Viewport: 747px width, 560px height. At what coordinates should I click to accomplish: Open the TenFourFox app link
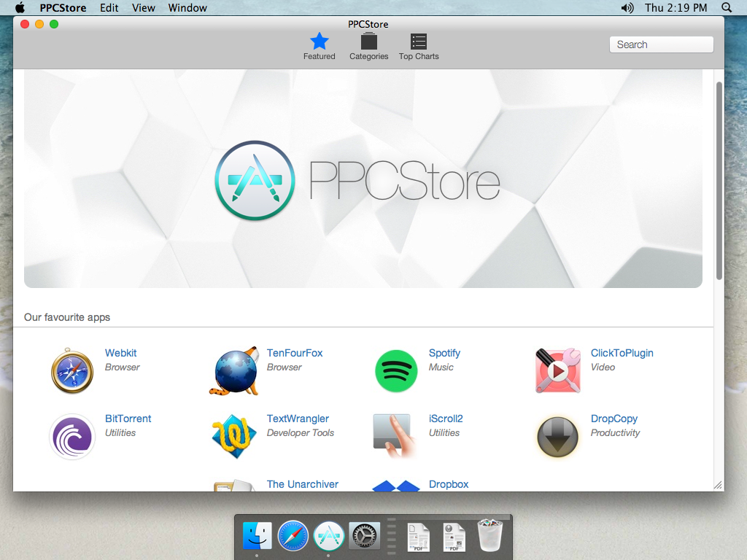point(295,353)
